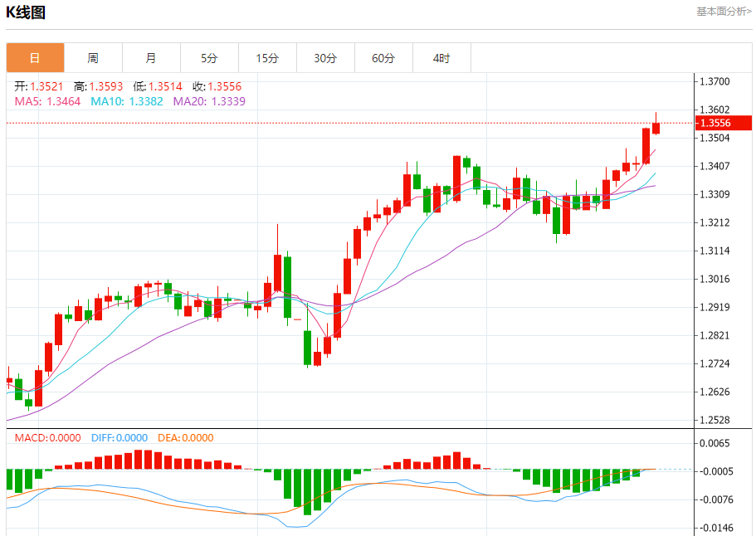This screenshot has height=536, width=756.
Task: Click the MA10: 1.3382 legend label
Action: point(127,101)
